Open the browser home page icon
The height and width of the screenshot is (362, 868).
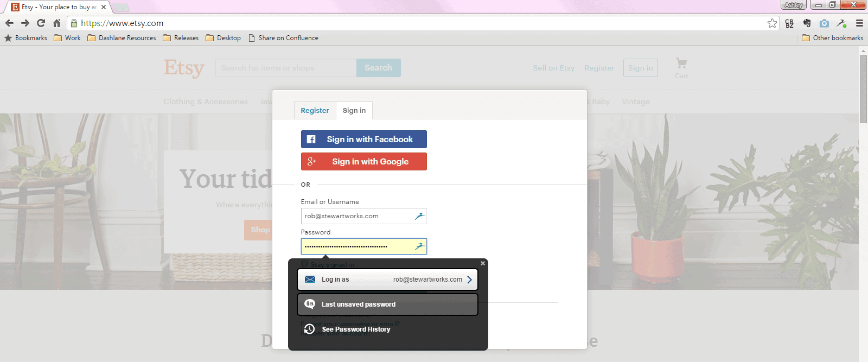[56, 23]
